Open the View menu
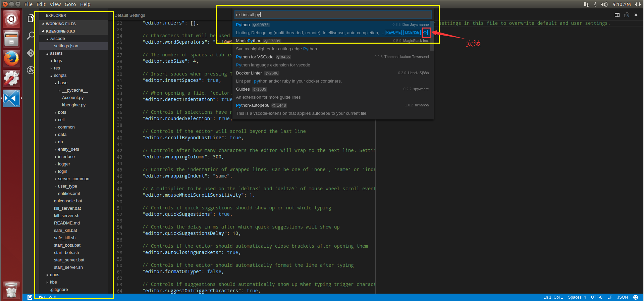The width and height of the screenshot is (644, 301). tap(55, 4)
